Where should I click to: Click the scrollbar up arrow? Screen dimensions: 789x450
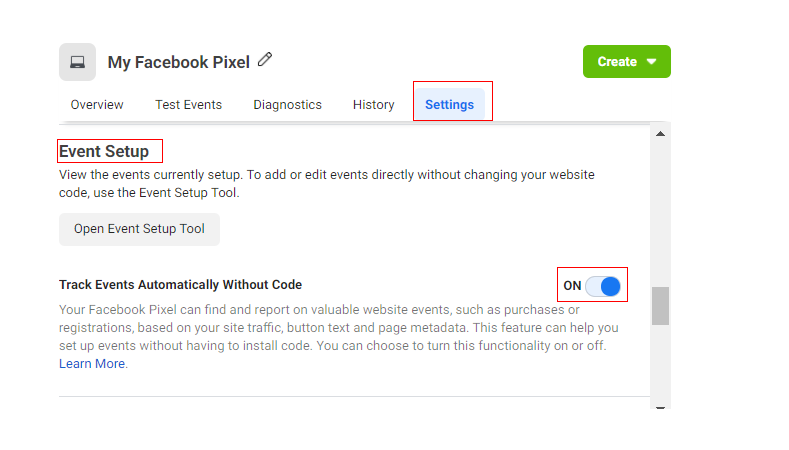660,133
